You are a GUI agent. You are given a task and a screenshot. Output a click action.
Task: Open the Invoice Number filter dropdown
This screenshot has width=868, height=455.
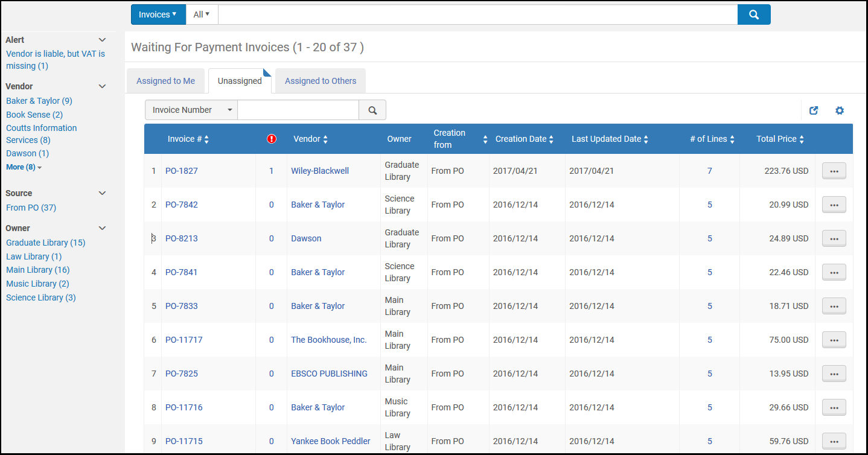coord(191,110)
